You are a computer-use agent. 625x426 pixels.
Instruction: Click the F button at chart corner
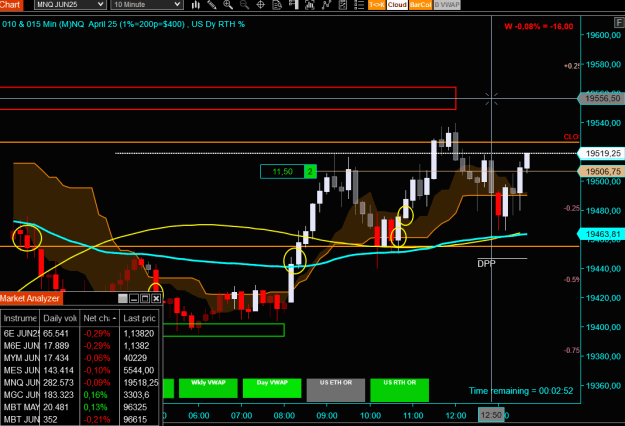(x=620, y=22)
